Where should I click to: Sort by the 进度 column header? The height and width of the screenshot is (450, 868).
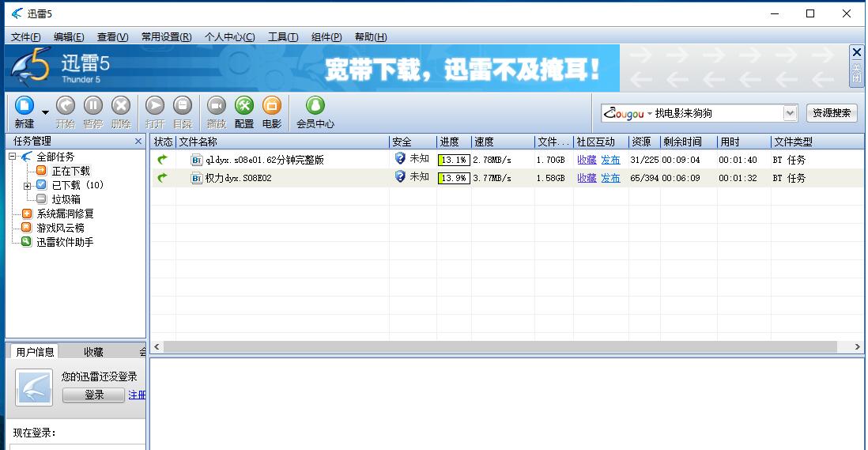(454, 142)
